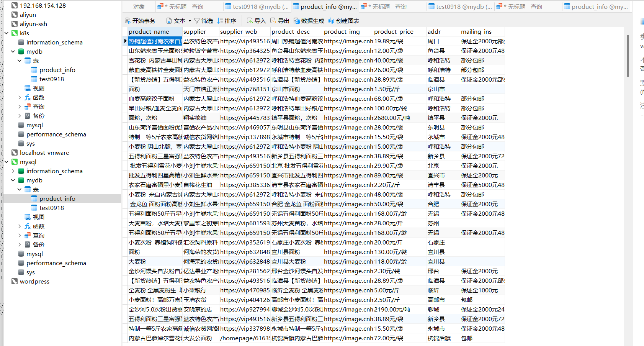Click the Sort (排序) toolbar icon
Viewport: 644px width, 346px height.
220,21
